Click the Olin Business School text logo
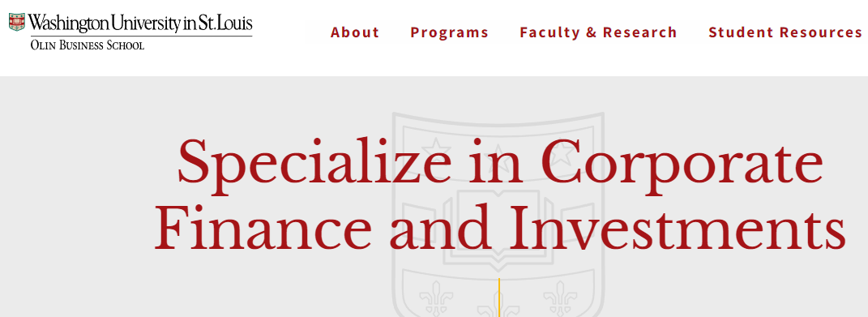 point(88,45)
